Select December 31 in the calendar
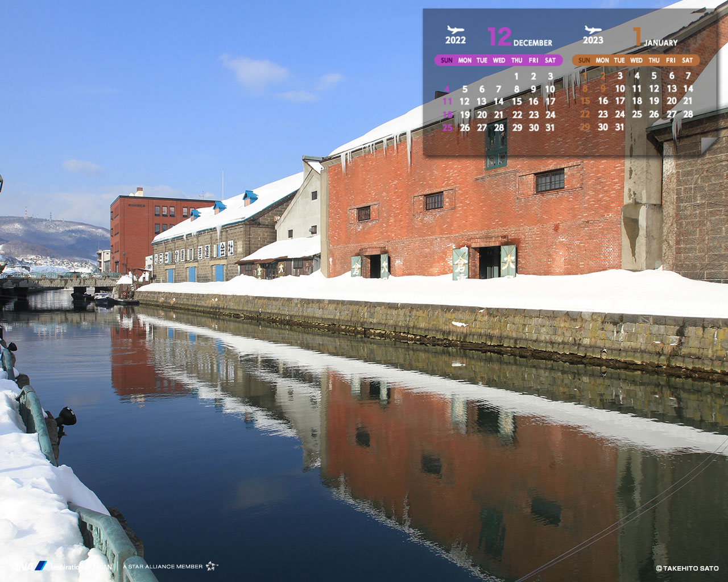This screenshot has width=728, height=582. tap(550, 127)
